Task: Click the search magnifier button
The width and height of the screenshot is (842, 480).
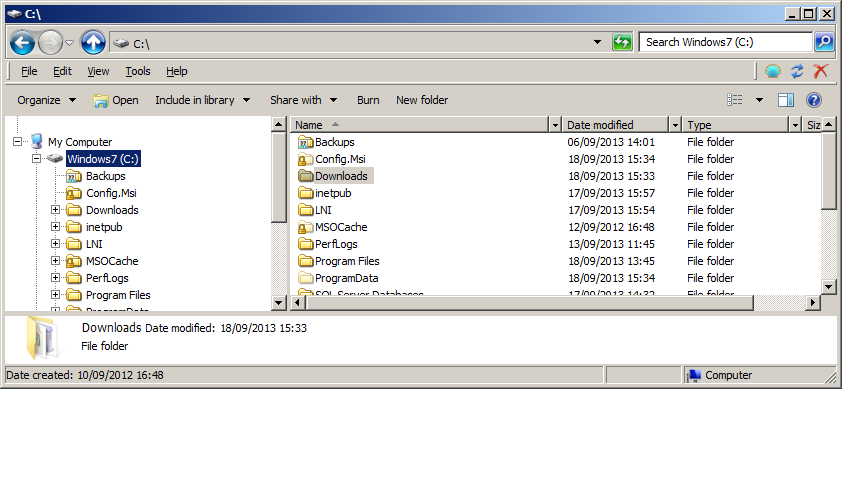Action: click(824, 42)
